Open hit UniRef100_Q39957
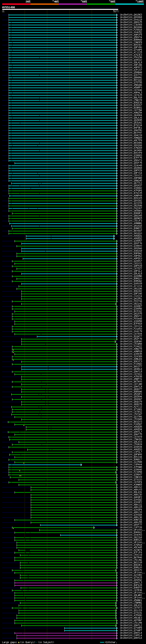Screen dimensions: 146x644 point(131,241)
